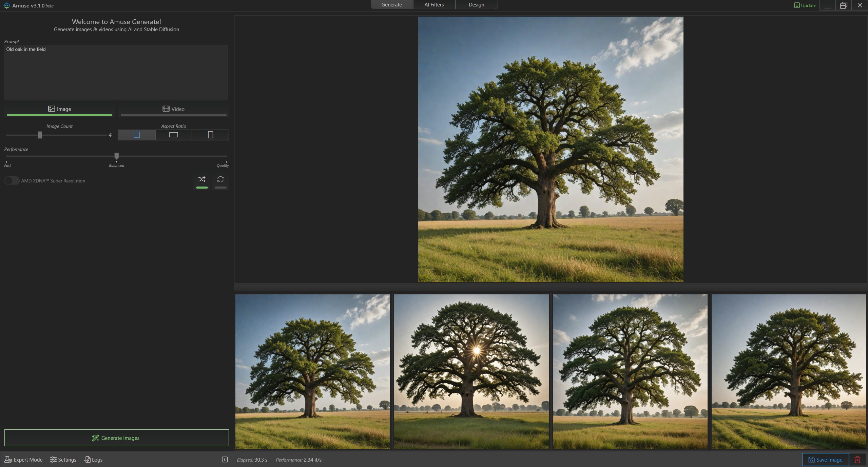This screenshot has height=467, width=868.
Task: Open the info icon in status bar
Action: (225, 460)
